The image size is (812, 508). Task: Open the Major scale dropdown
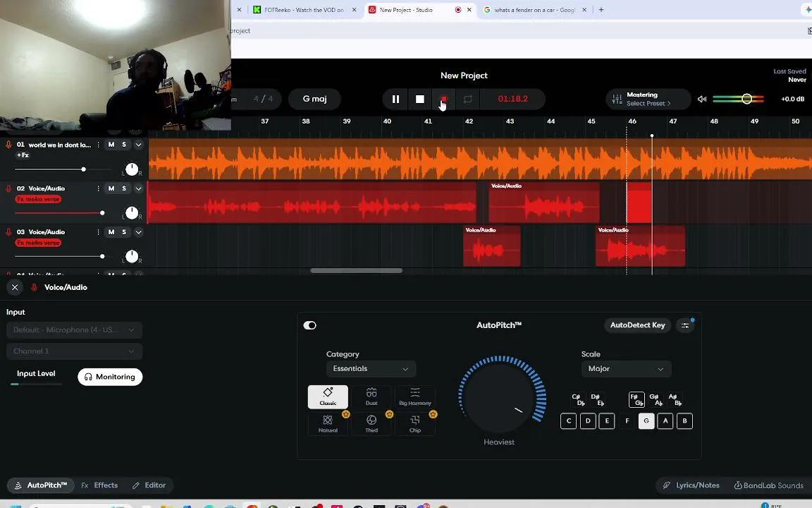click(626, 368)
